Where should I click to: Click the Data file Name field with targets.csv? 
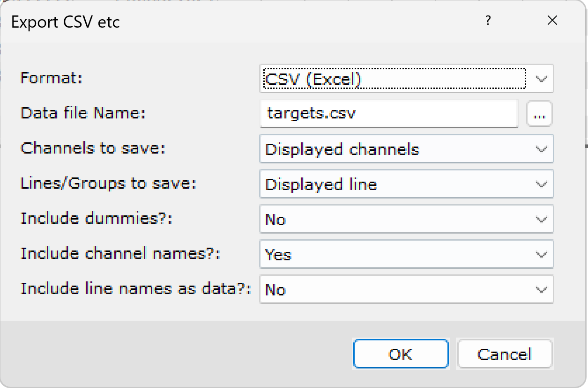pos(389,113)
